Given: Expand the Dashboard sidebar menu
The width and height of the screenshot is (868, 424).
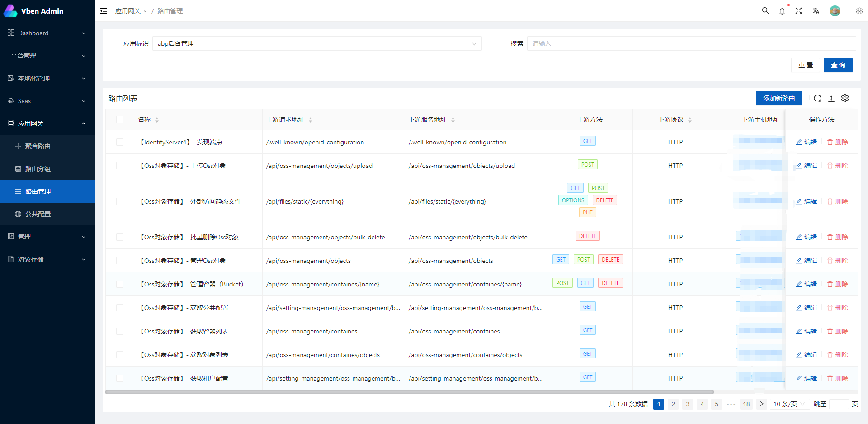Looking at the screenshot, I should point(47,33).
